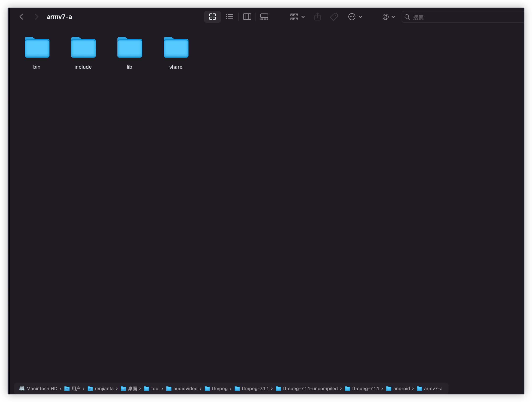Click the Share toolbar icon

click(x=317, y=17)
